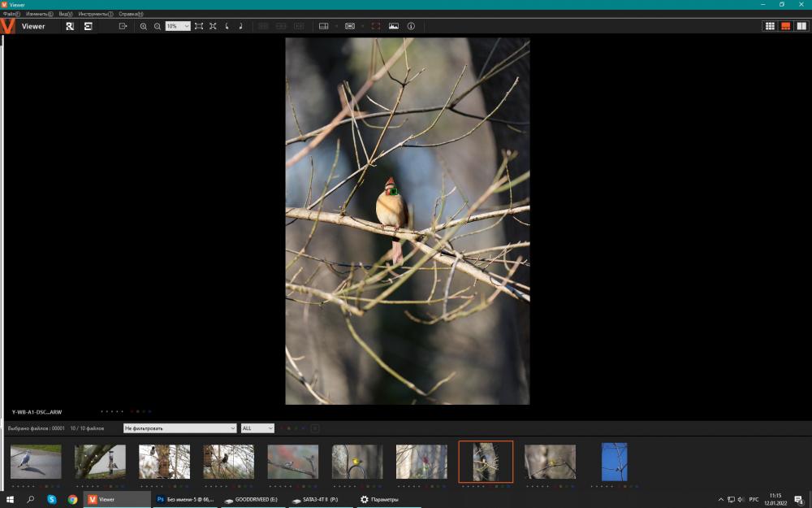The width and height of the screenshot is (812, 508).
Task: Show hidden system tray icons chevron
Action: click(721, 500)
